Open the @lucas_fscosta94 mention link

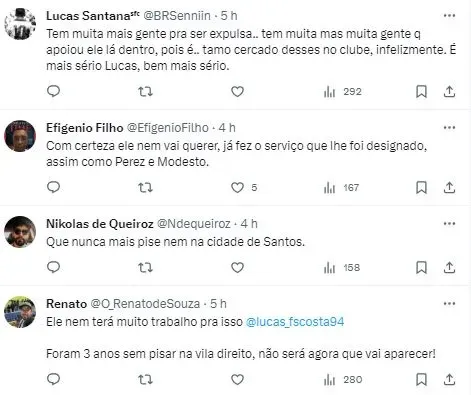click(295, 322)
